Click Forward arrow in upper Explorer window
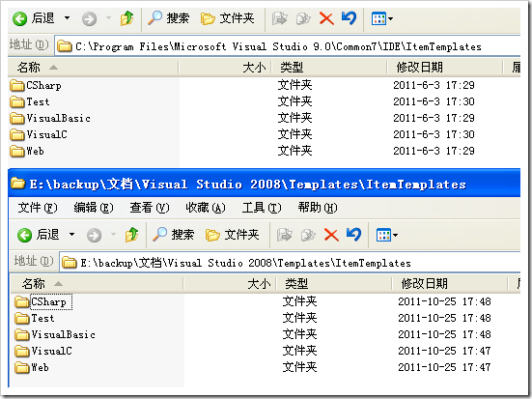The height and width of the screenshot is (399, 532). 89,18
